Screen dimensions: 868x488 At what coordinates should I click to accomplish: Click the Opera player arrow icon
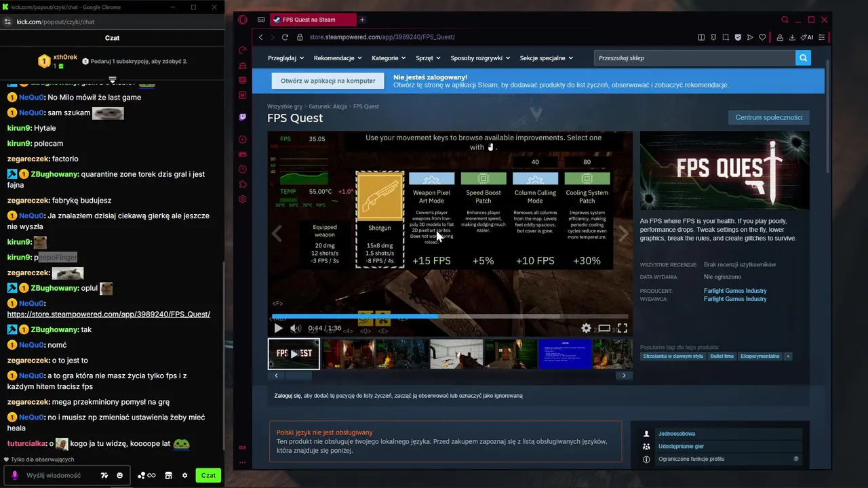coord(750,37)
